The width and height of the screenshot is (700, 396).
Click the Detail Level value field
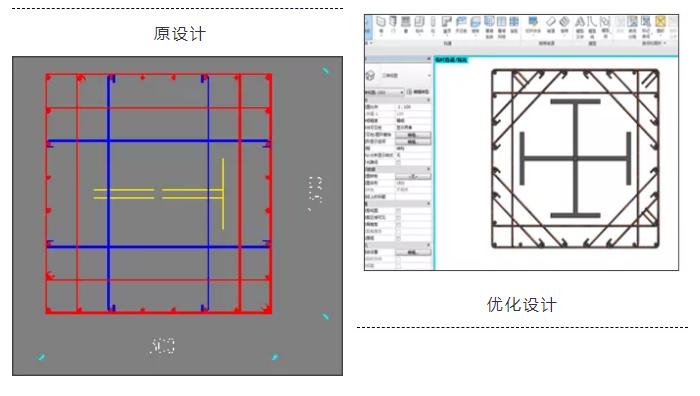[413, 120]
